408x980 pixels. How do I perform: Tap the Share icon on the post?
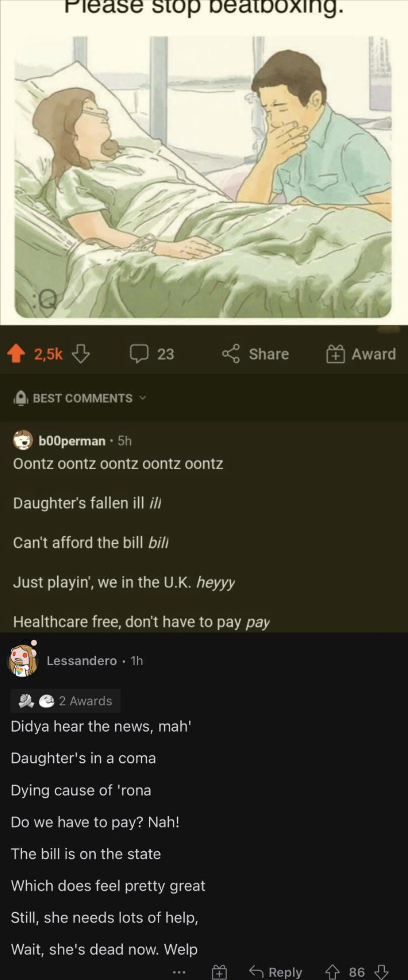click(x=231, y=353)
